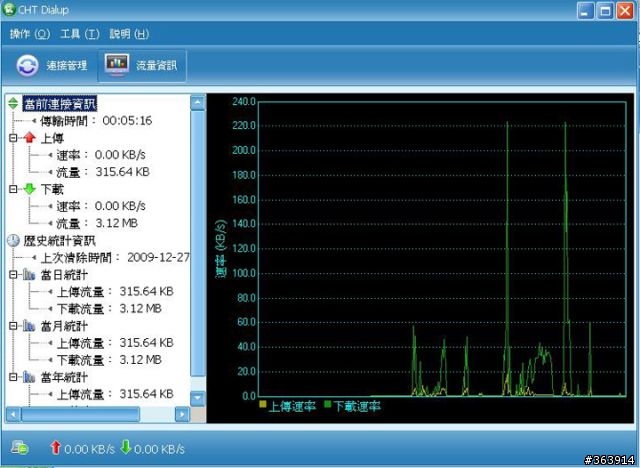The width and height of the screenshot is (640, 468).
Task: Select the 當前連接資訊 tree node
Action: pyautogui.click(x=60, y=104)
